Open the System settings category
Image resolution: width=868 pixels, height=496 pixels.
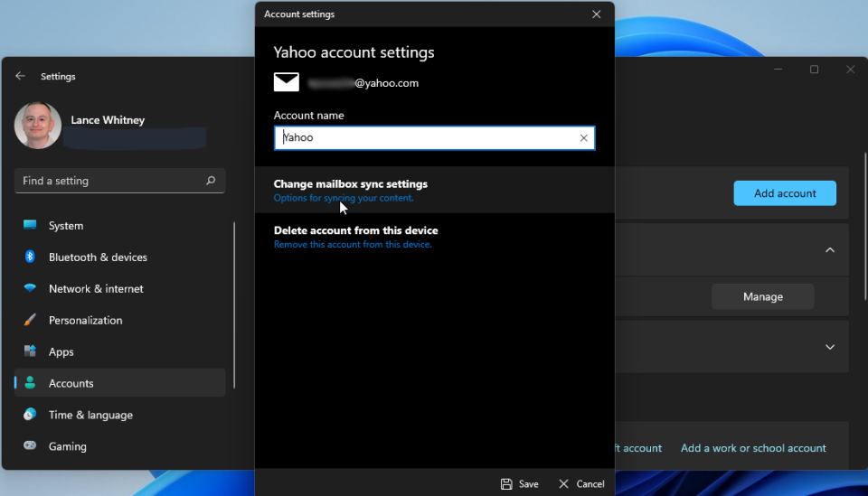click(65, 226)
